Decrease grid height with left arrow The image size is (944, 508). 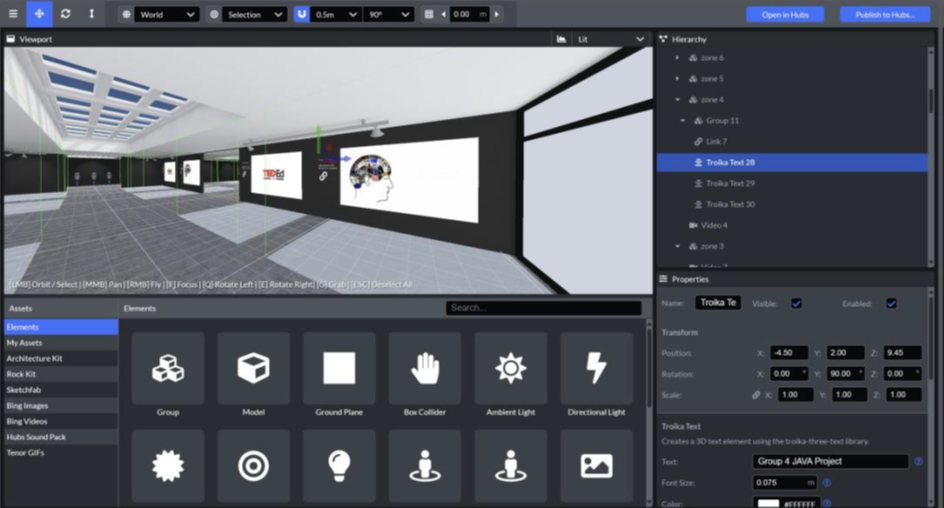pyautogui.click(x=444, y=14)
